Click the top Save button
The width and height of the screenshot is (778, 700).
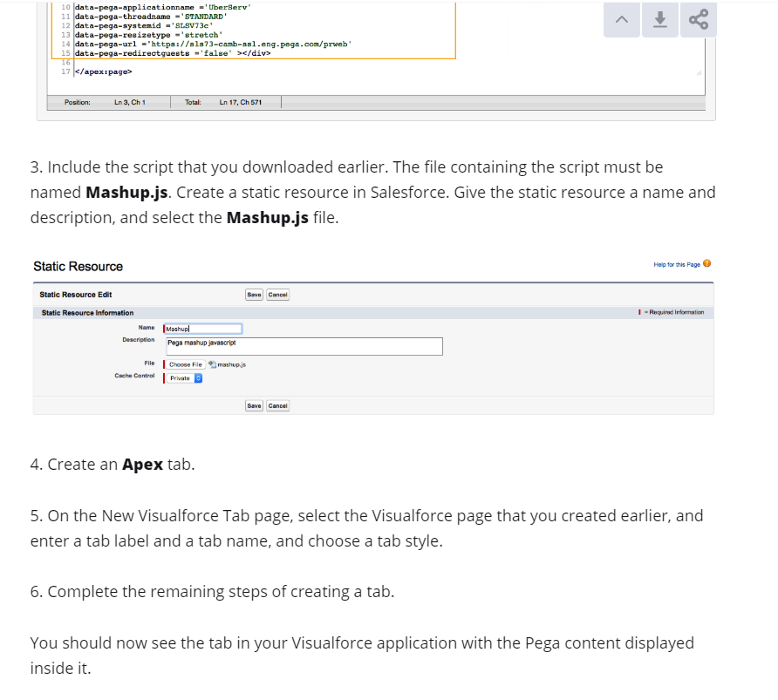(x=254, y=295)
